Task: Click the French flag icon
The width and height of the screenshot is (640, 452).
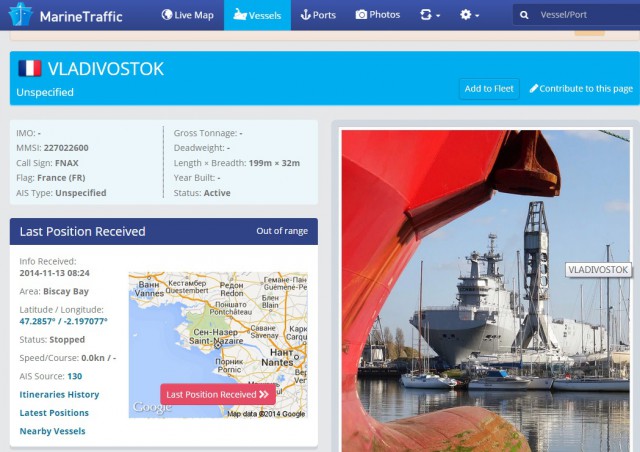Action: 30,68
